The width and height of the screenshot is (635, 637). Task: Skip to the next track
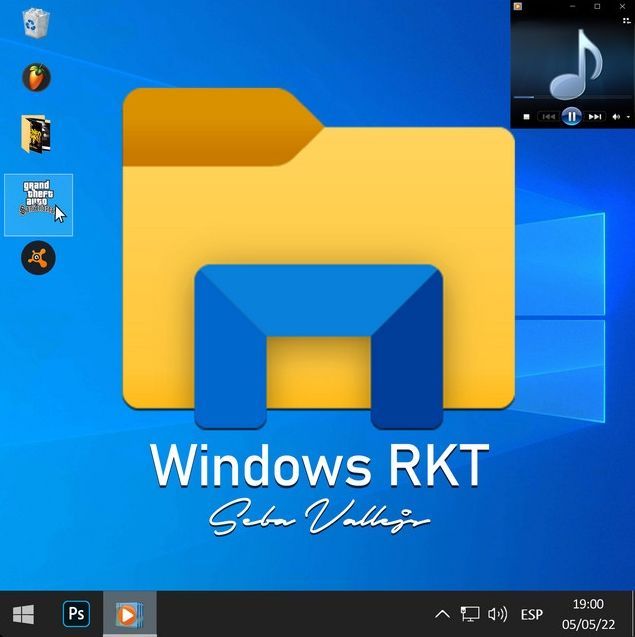(595, 117)
